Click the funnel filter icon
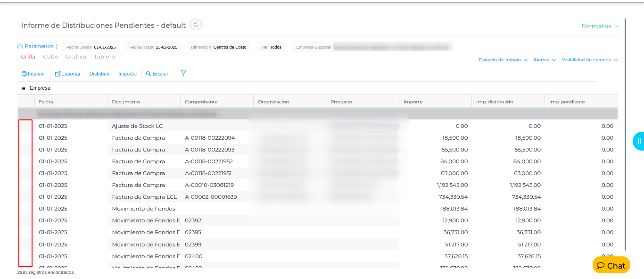 pyautogui.click(x=183, y=74)
